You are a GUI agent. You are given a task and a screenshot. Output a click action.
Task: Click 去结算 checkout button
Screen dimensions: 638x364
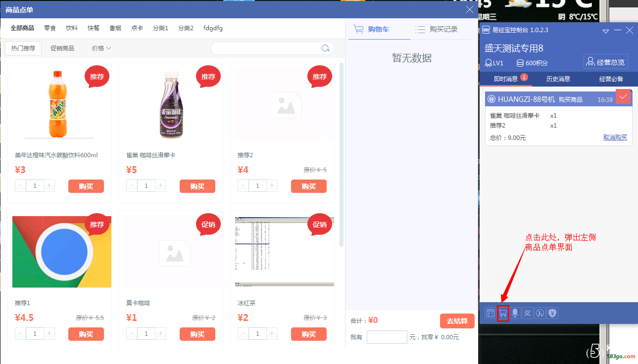457,321
